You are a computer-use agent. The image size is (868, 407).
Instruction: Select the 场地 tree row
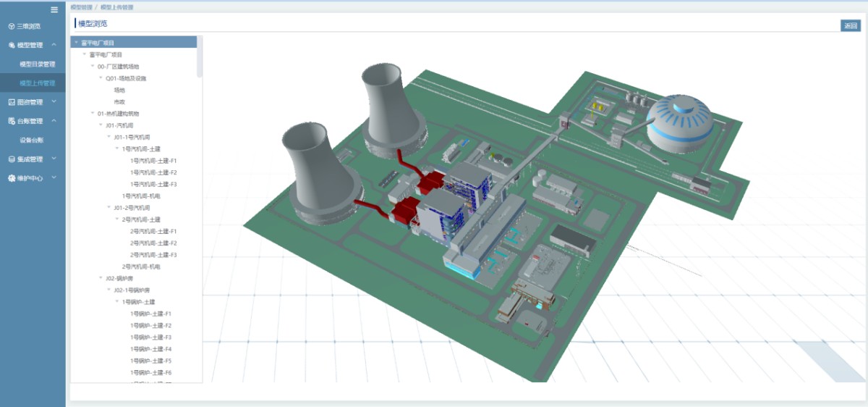tap(119, 91)
